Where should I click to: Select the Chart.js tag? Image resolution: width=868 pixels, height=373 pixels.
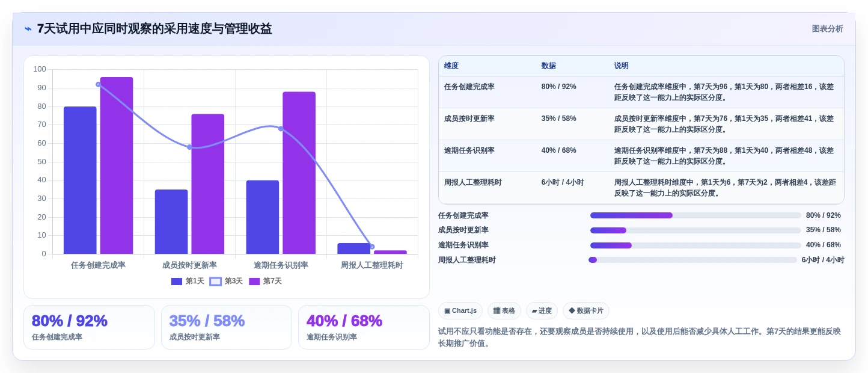click(x=460, y=311)
